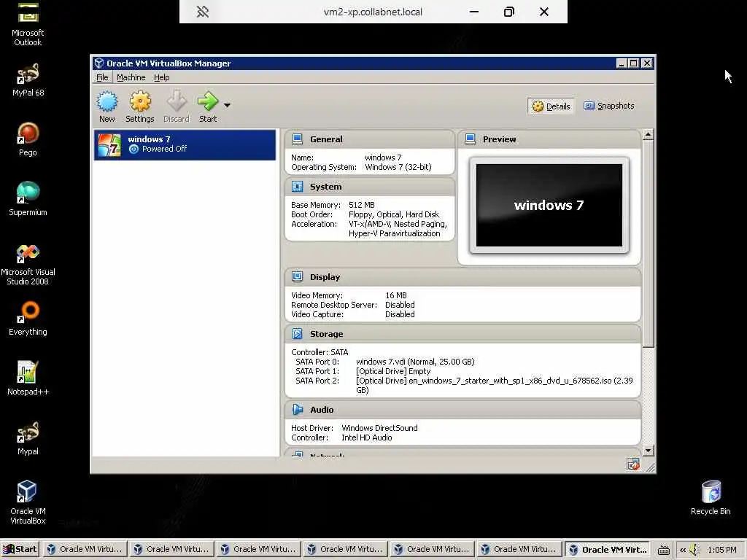Open the Pego desktop icon
Screen dimensions: 747x560
point(28,139)
